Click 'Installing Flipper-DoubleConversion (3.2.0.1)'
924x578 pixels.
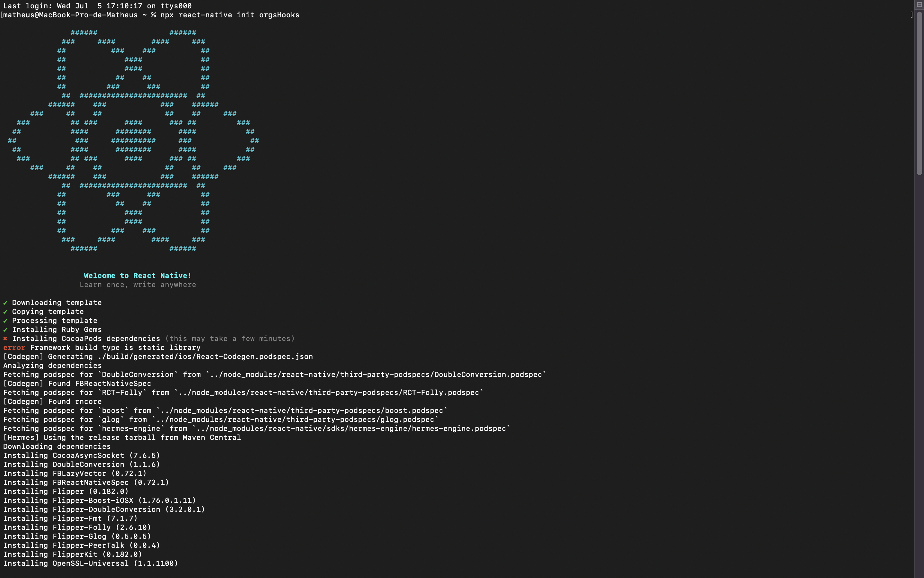coord(104,509)
